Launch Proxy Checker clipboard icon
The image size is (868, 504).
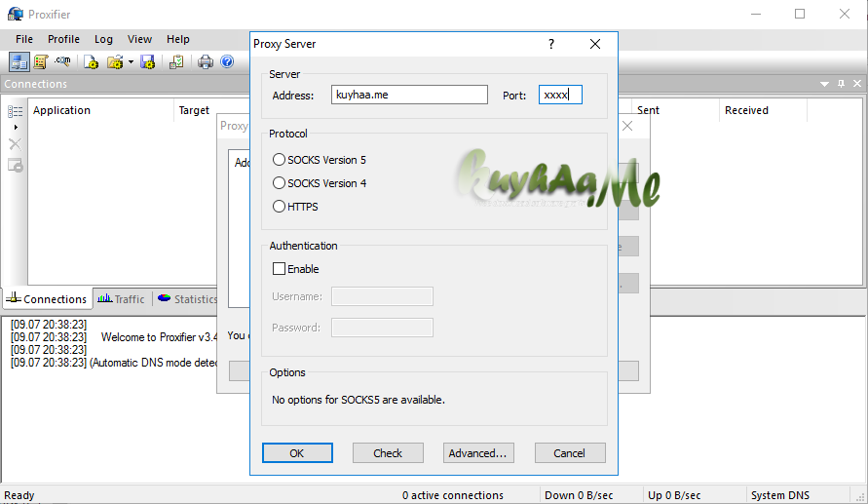pyautogui.click(x=176, y=61)
